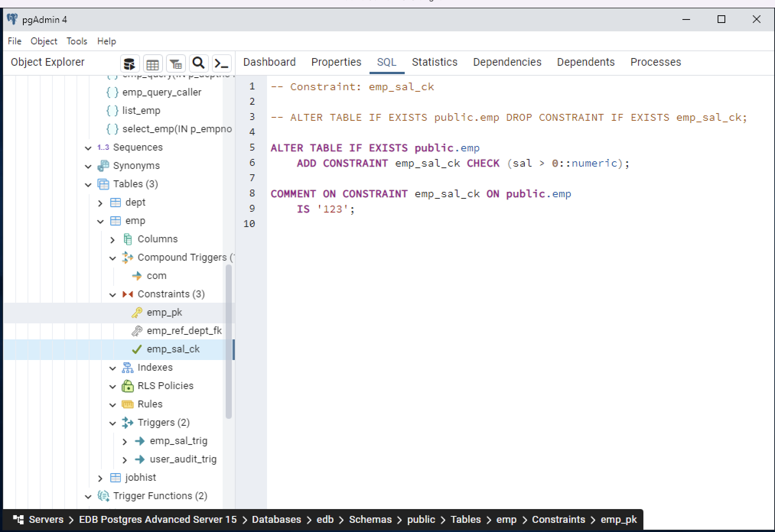Select the emp_ref_dept_fk foreign key

137,331
